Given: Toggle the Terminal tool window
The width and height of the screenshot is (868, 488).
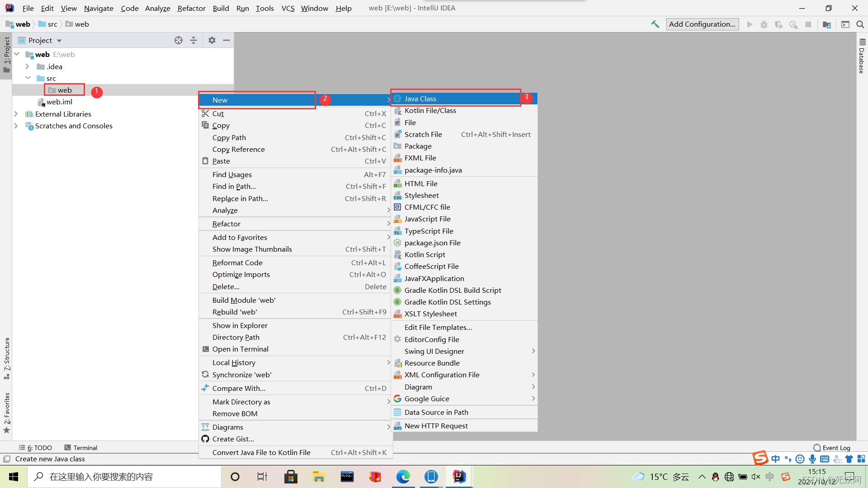Looking at the screenshot, I should 80,448.
